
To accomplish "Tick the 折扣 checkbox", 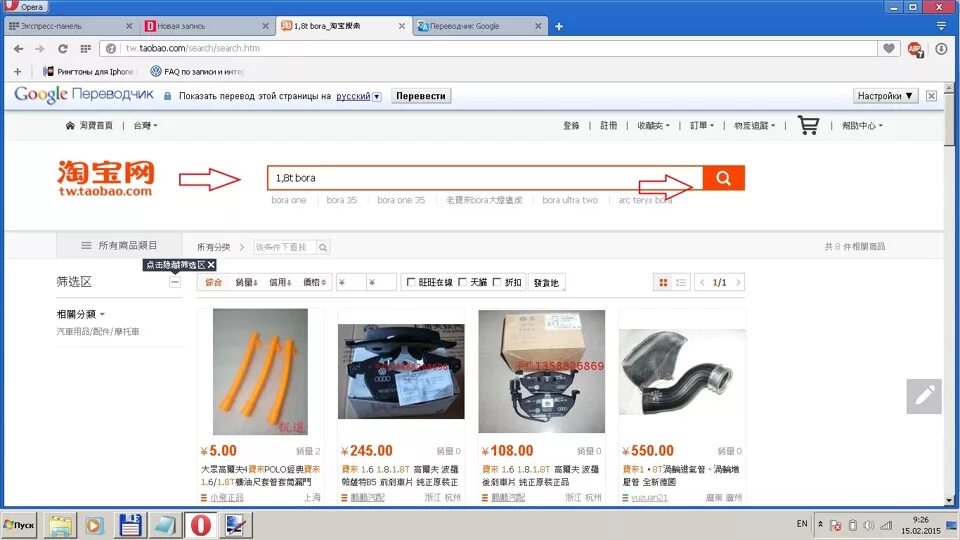I will tap(497, 282).
